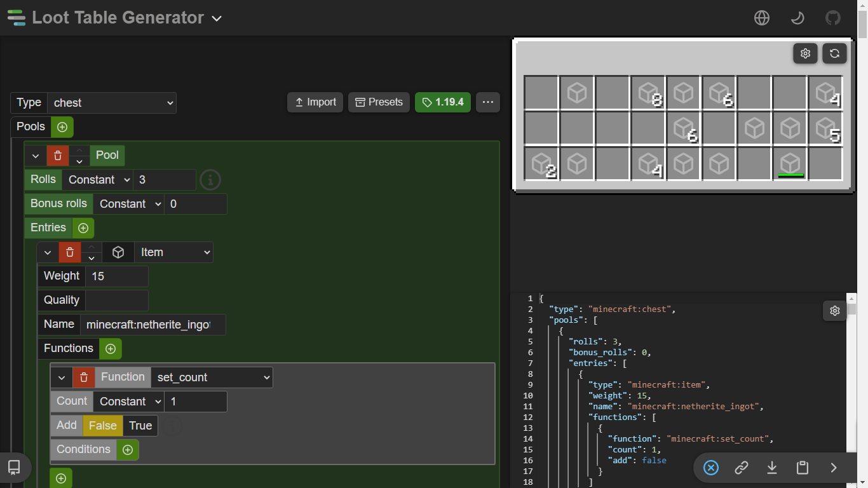Collapse the Pool with chevron
This screenshot has width=868, height=488.
tap(36, 156)
